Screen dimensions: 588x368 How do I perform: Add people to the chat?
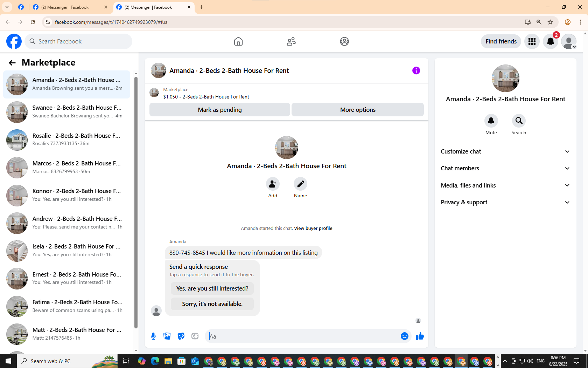coord(273,184)
